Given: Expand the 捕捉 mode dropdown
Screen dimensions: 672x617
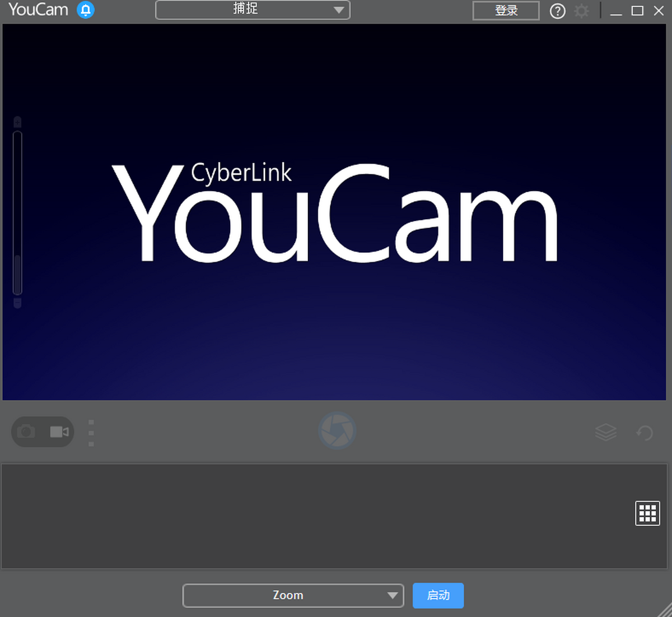Looking at the screenshot, I should pyautogui.click(x=253, y=10).
